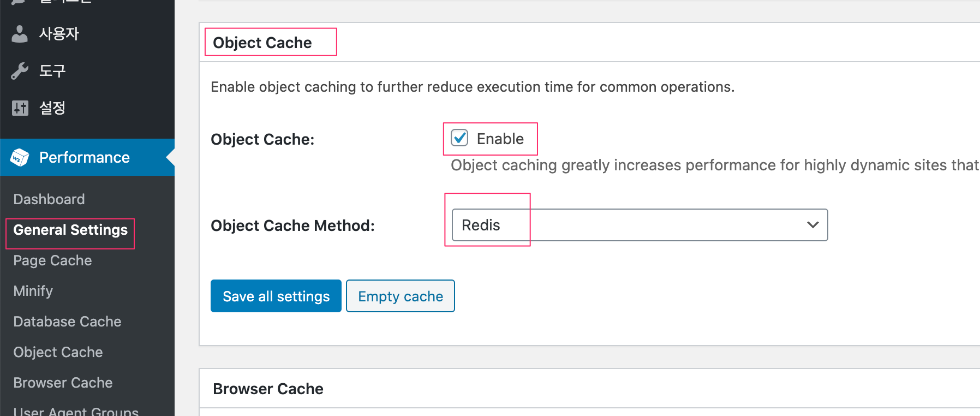
Task: Click the dropdown chevron next to Redis
Action: click(x=812, y=225)
